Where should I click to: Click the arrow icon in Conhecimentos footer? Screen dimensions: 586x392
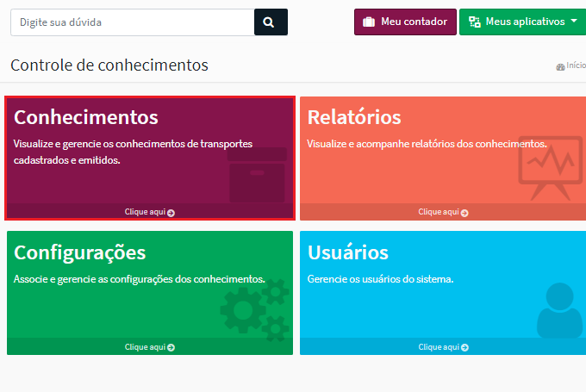[x=171, y=213]
